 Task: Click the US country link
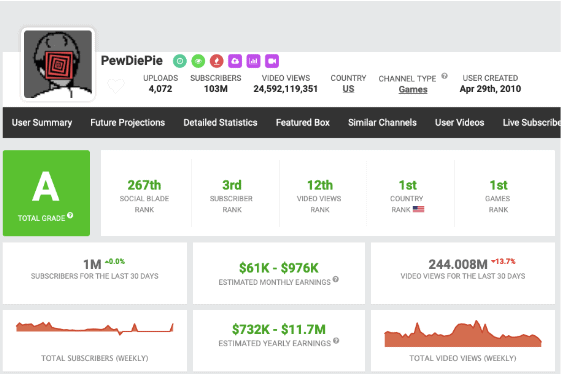tap(348, 89)
